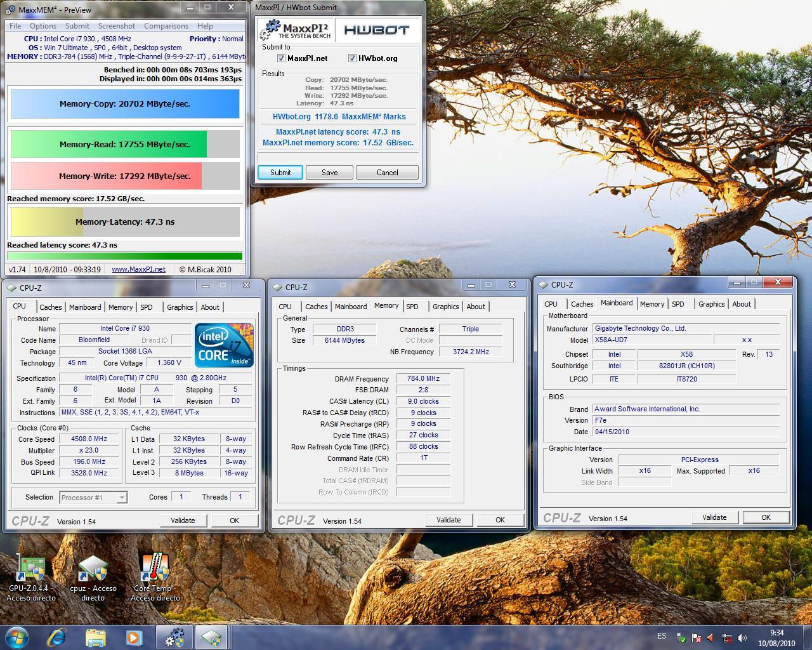Open the Submit menu in MaxxMEM
812x650 pixels.
77,26
